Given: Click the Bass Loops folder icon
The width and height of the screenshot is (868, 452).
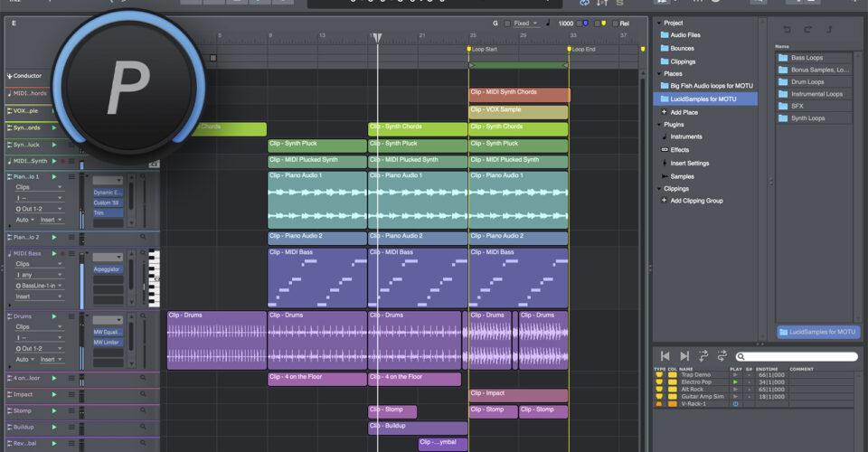Looking at the screenshot, I should [783, 57].
